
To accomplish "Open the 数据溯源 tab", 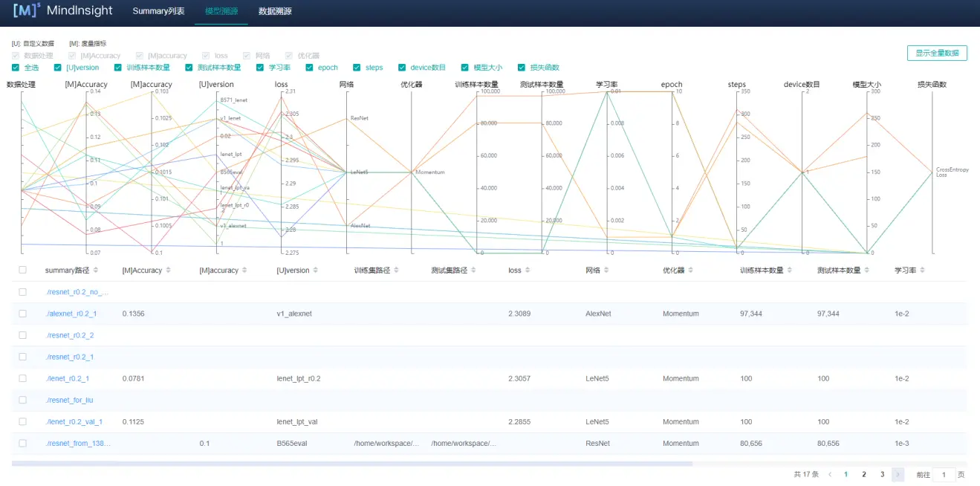I will tap(275, 12).
